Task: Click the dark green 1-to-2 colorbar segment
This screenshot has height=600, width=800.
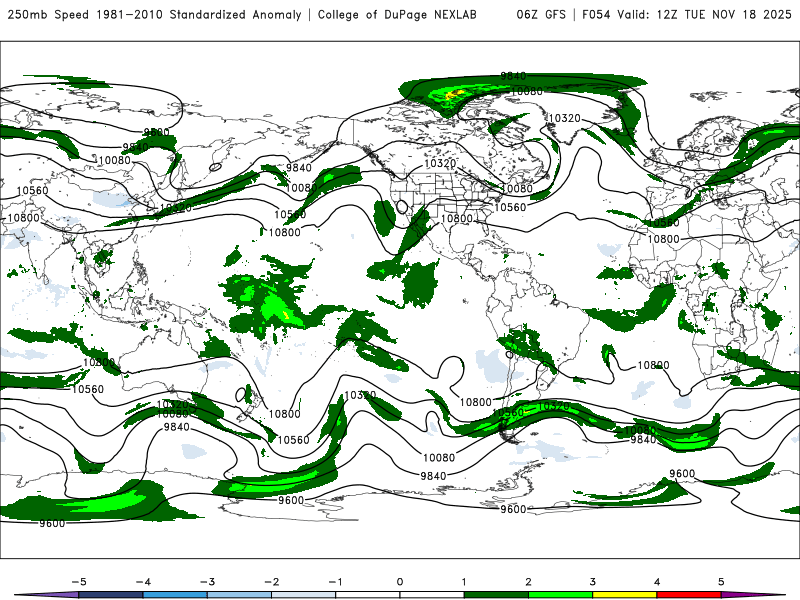Action: click(x=496, y=595)
